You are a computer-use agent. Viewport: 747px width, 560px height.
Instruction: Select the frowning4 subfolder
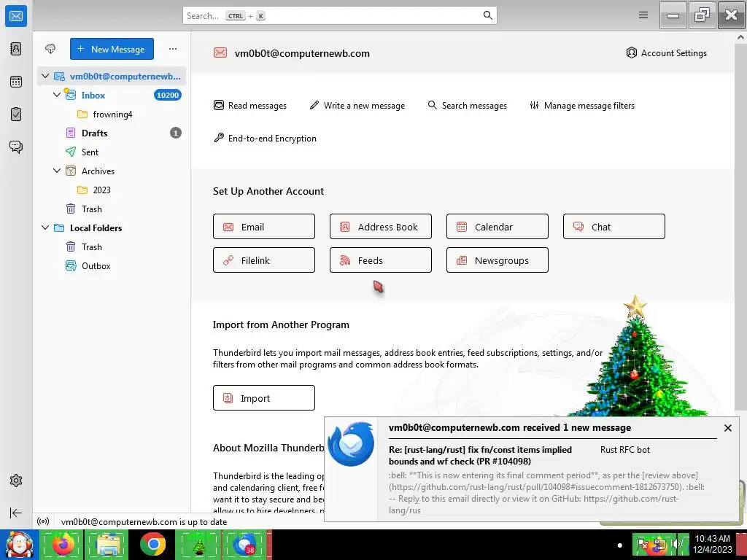click(x=112, y=114)
